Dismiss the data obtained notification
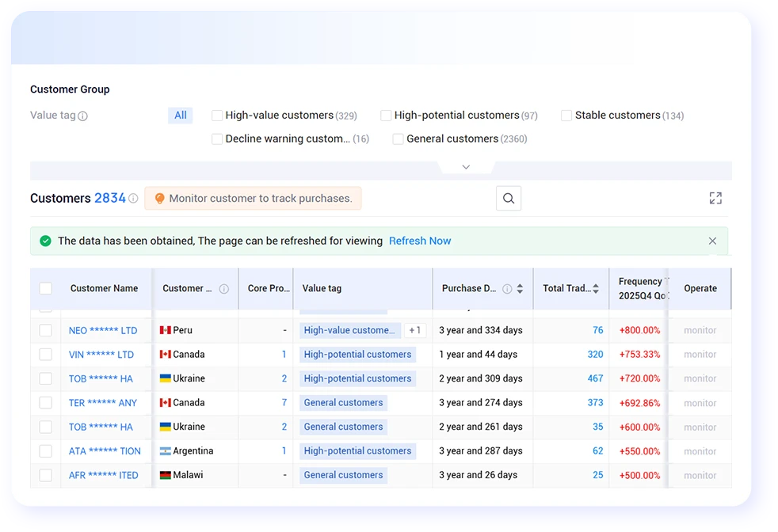The width and height of the screenshot is (778, 532). [712, 241]
